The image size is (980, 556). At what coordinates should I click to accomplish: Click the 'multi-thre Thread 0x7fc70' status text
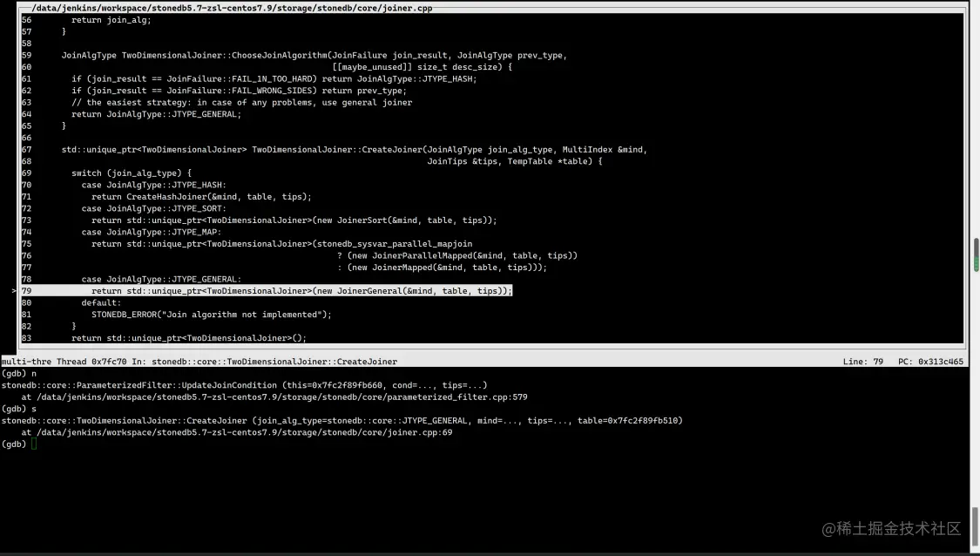click(64, 362)
